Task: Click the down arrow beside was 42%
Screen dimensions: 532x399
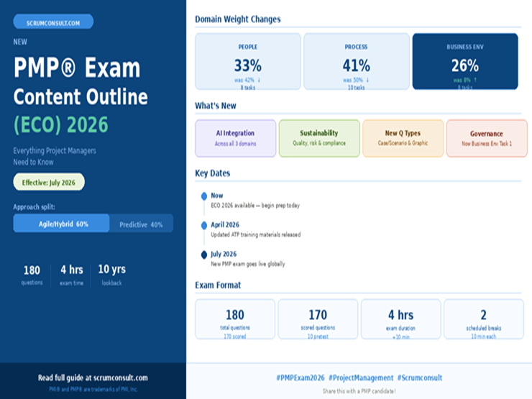Action: pyautogui.click(x=259, y=80)
